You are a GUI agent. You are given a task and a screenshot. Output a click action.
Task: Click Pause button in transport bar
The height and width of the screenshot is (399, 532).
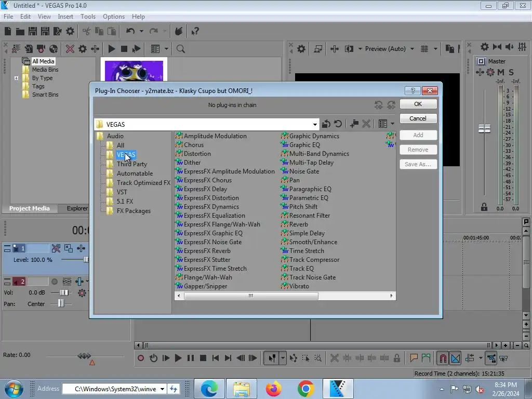tap(191, 358)
